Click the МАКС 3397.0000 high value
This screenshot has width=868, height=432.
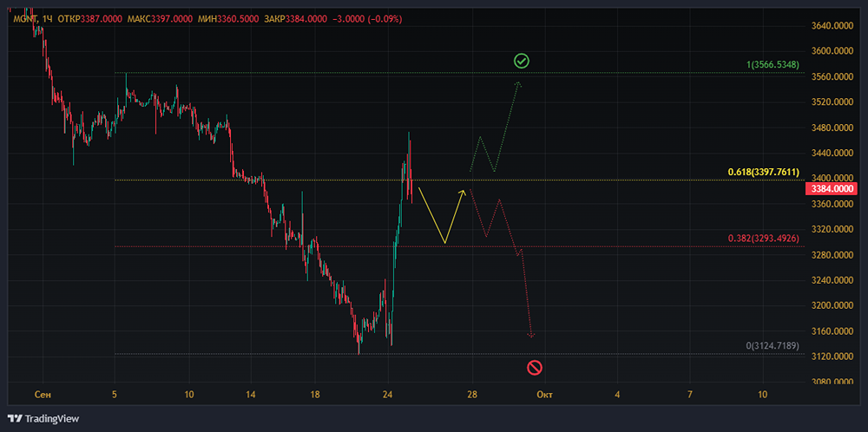click(x=160, y=19)
